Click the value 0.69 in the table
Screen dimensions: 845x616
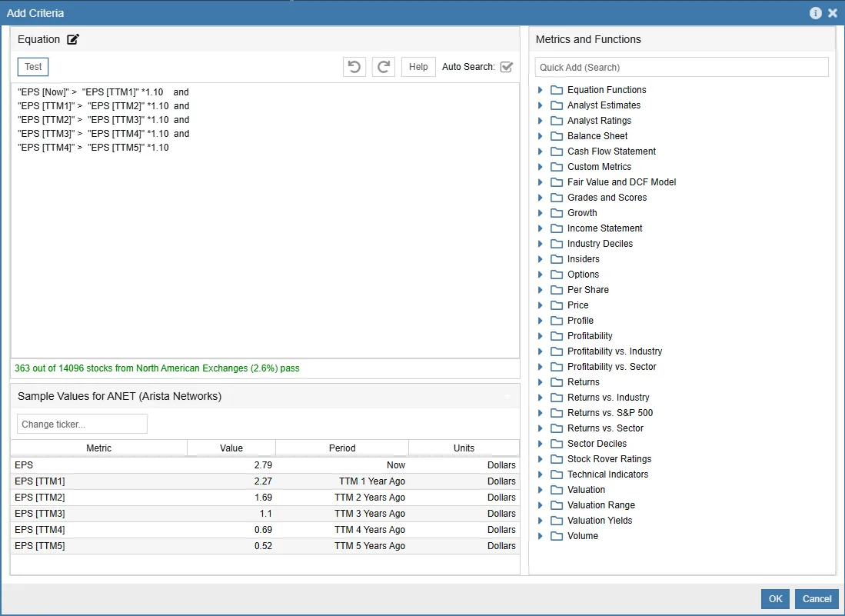[x=263, y=530]
